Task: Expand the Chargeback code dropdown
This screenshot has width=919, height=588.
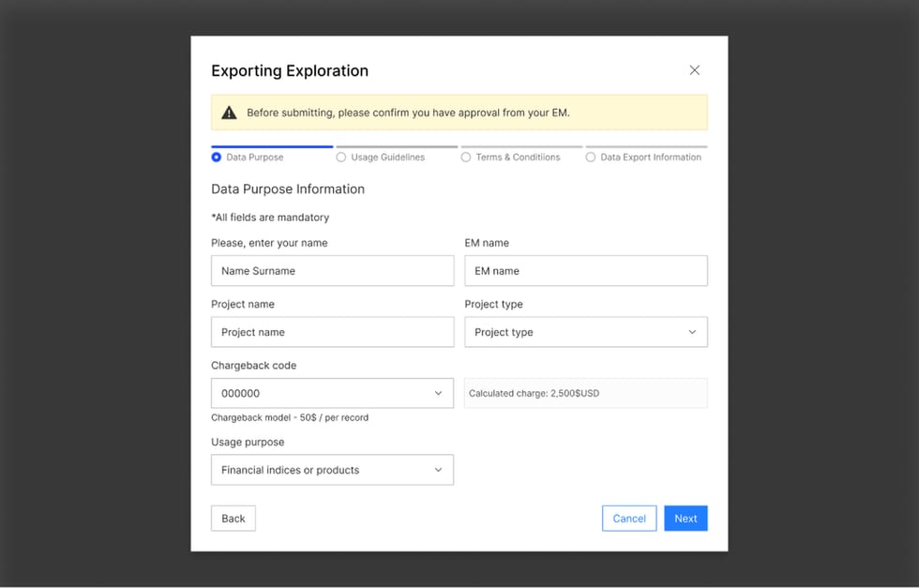Action: (332, 393)
